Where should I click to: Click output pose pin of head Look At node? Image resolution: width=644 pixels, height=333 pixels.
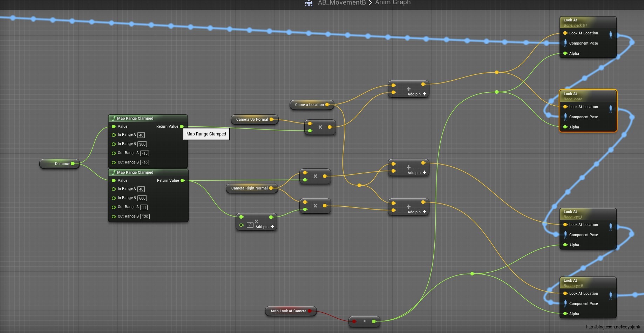coord(611,109)
